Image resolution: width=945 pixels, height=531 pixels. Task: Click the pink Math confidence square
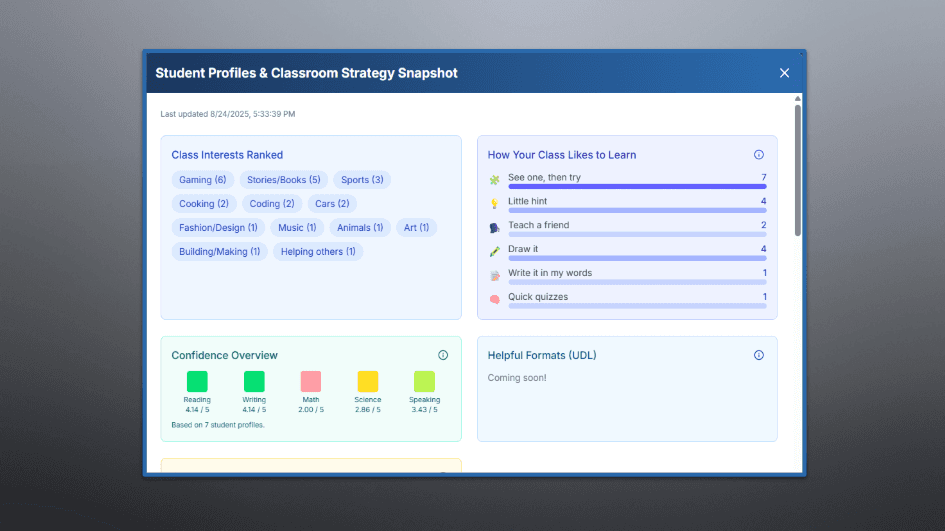(311, 381)
